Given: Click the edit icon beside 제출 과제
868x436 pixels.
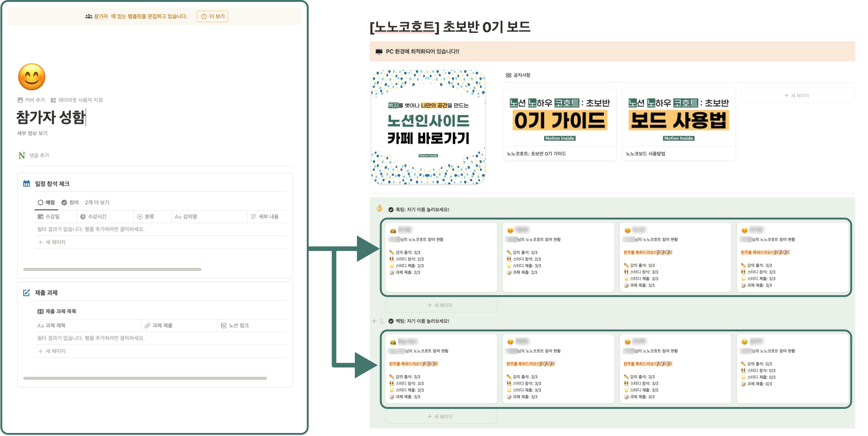Looking at the screenshot, I should click(x=26, y=292).
